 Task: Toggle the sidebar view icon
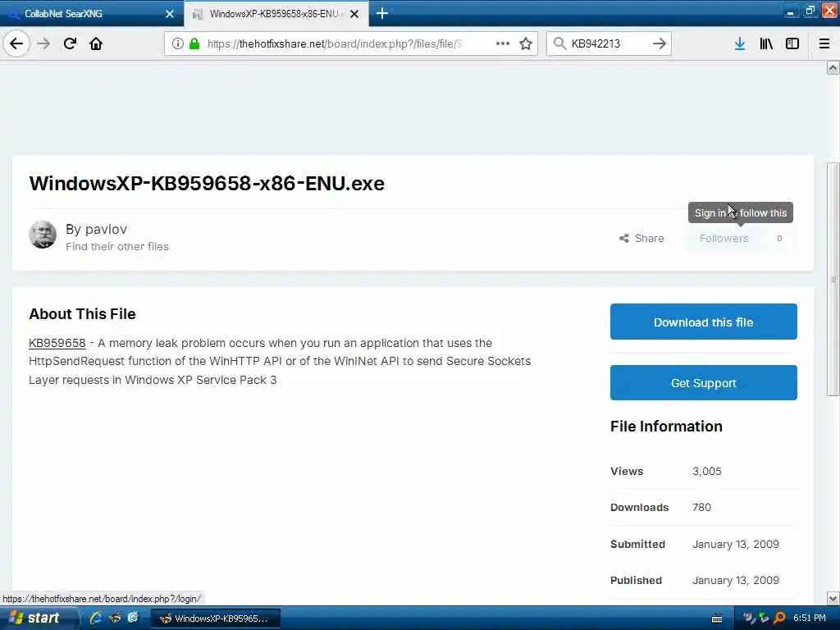point(792,43)
